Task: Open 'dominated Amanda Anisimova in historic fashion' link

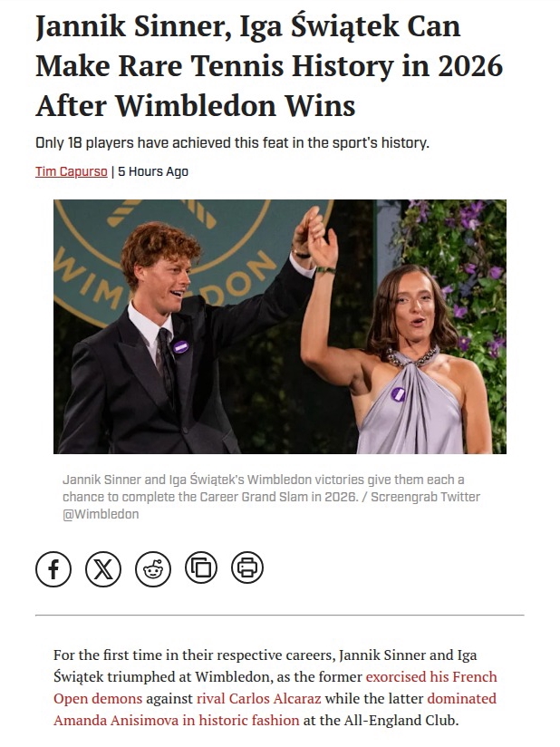Action: click(176, 720)
